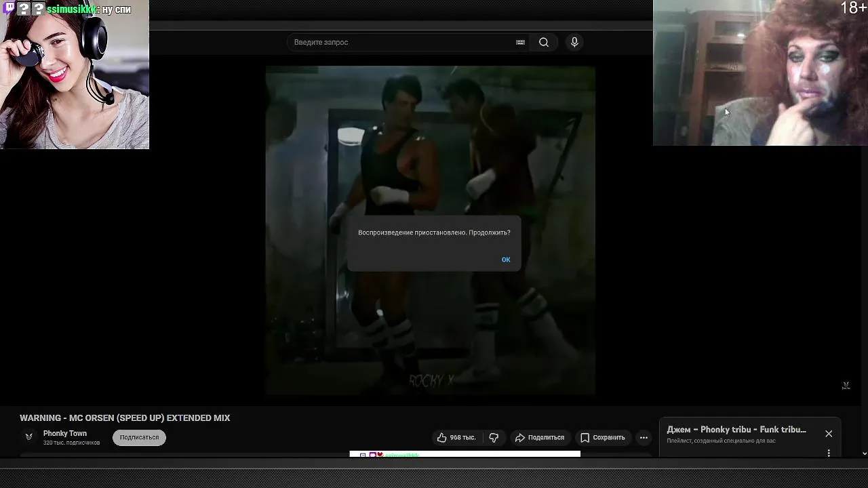Subscribe to Phonky Town channel
Viewport: 868px width, 488px height.
point(139,438)
